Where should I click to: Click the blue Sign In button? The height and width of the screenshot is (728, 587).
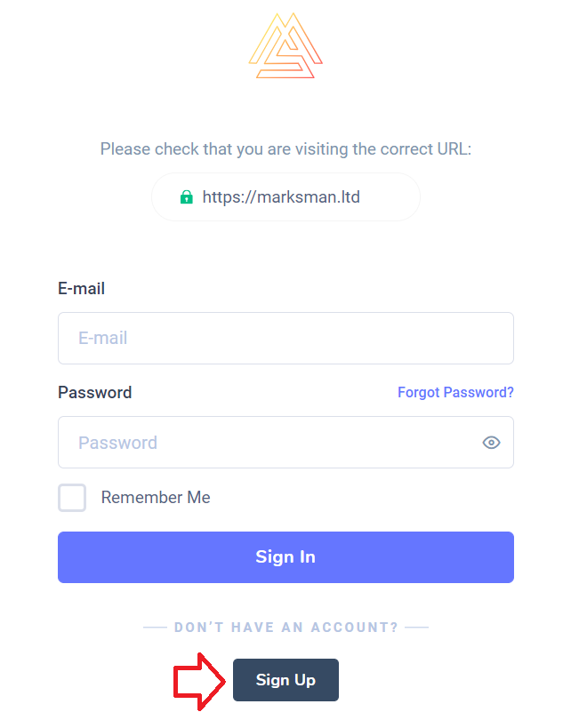pyautogui.click(x=285, y=557)
